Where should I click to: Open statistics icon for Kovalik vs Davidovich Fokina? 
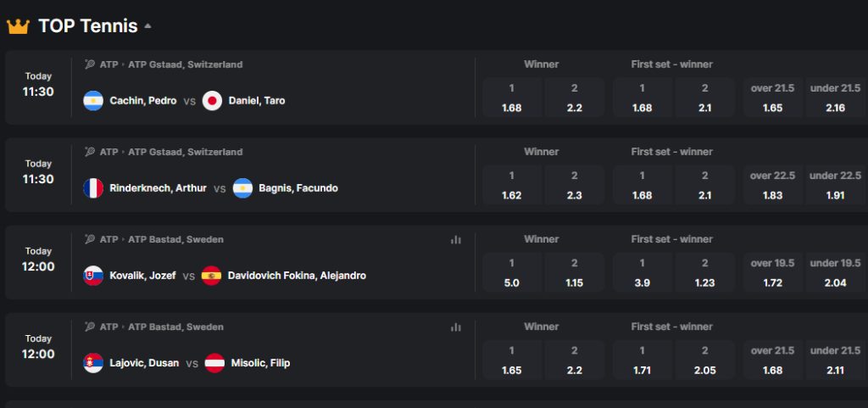(x=455, y=240)
